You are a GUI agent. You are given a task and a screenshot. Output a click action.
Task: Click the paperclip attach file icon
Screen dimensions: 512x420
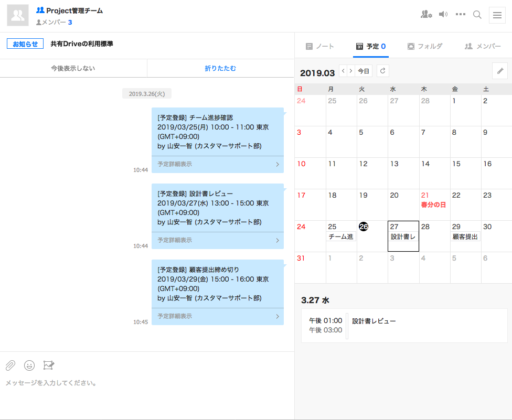(x=10, y=365)
